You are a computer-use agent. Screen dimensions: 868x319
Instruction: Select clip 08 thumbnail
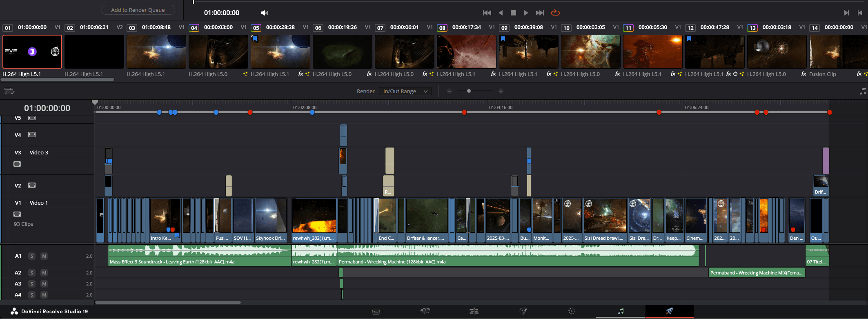[x=466, y=51]
